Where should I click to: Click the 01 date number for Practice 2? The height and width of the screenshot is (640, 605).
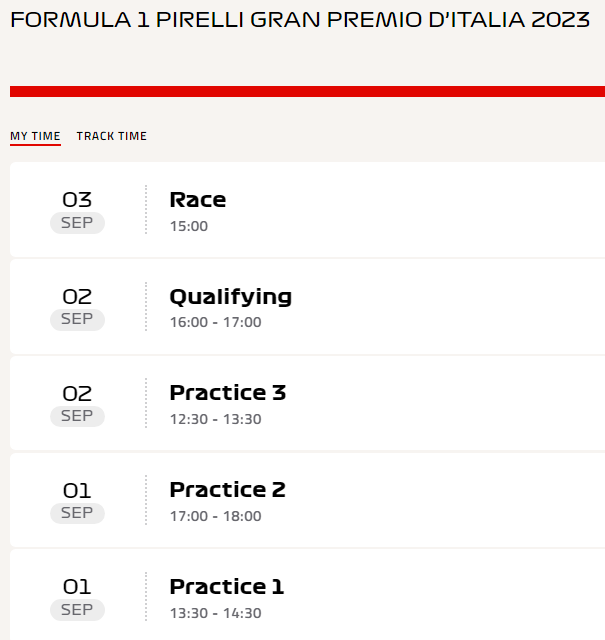[x=77, y=491]
